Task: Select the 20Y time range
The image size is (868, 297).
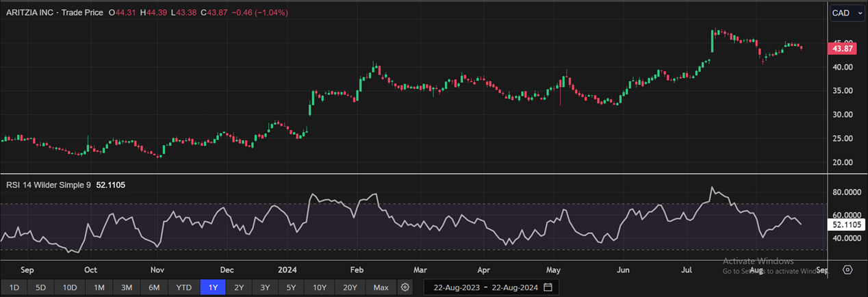Action: tap(350, 287)
